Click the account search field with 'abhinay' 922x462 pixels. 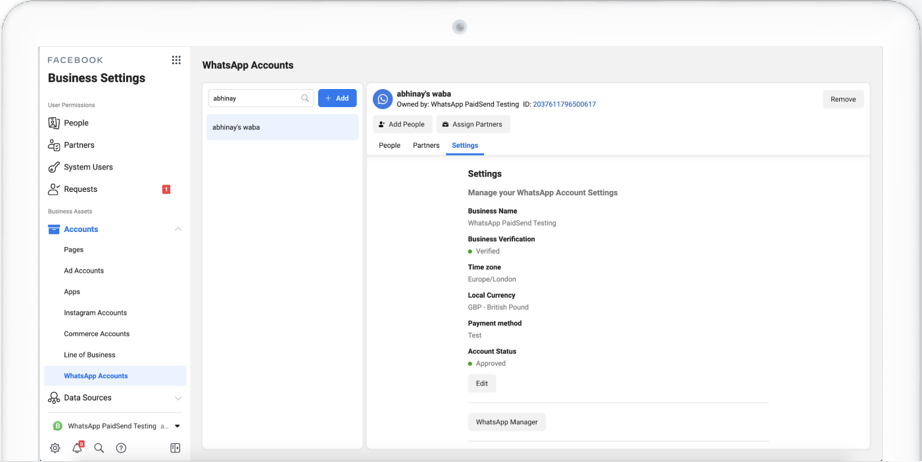(261, 98)
